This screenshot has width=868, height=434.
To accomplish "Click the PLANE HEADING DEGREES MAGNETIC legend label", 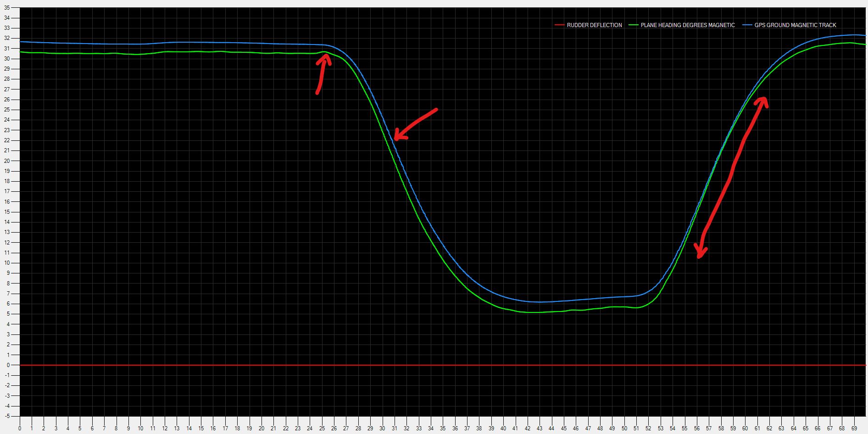I will click(688, 25).
